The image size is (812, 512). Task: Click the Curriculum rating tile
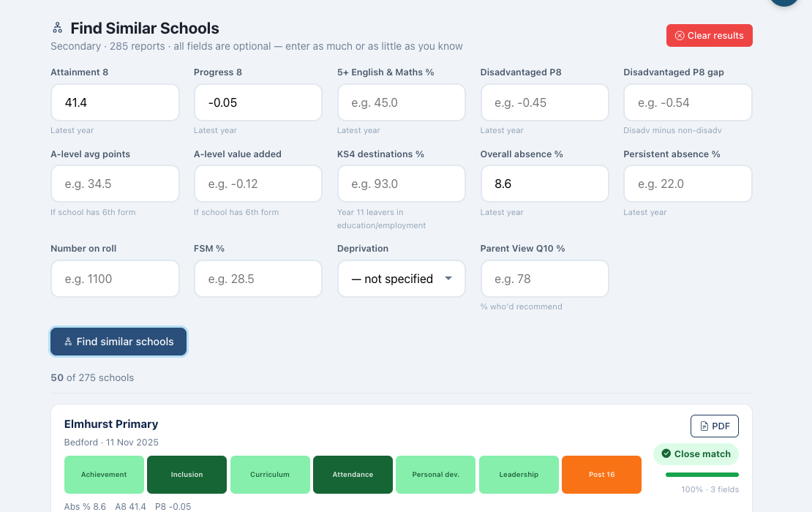pyautogui.click(x=270, y=475)
